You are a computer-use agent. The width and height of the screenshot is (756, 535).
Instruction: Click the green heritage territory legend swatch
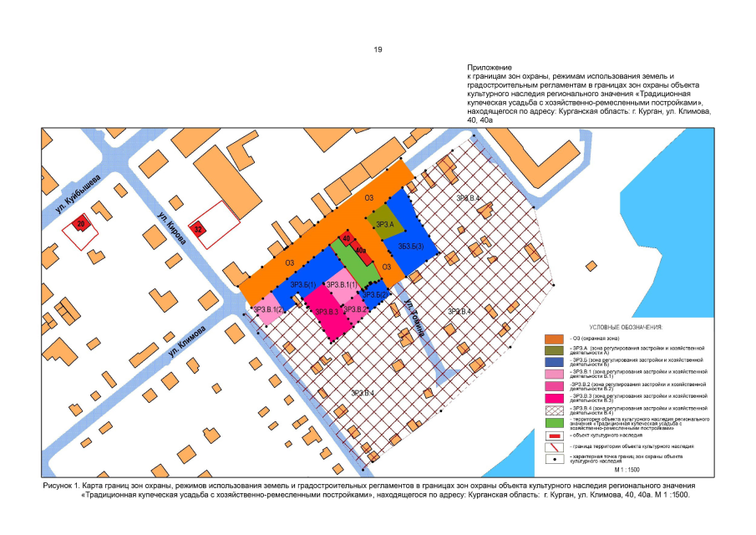coord(553,424)
